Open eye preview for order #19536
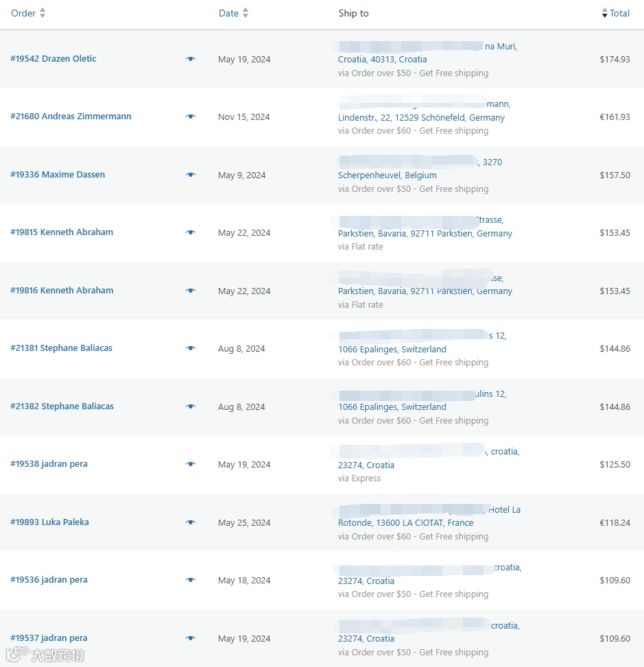The image size is (644, 667). pyautogui.click(x=191, y=580)
